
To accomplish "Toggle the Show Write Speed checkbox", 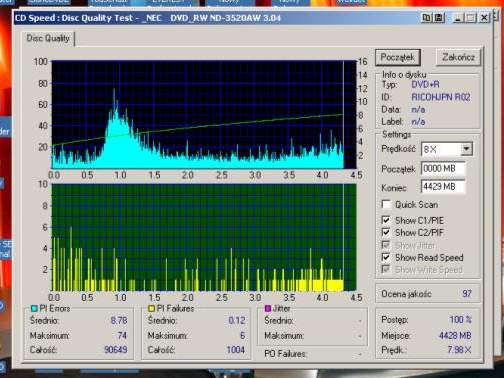I will 386,269.
